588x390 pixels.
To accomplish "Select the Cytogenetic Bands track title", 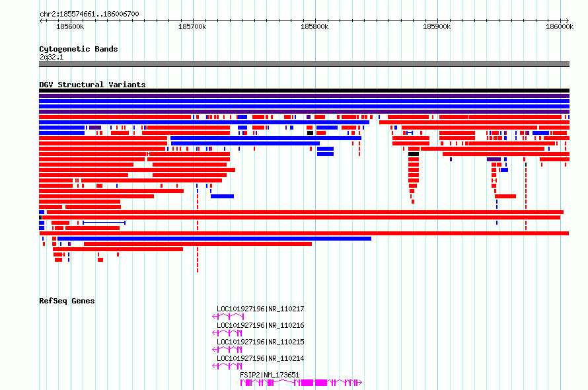I will [79, 49].
